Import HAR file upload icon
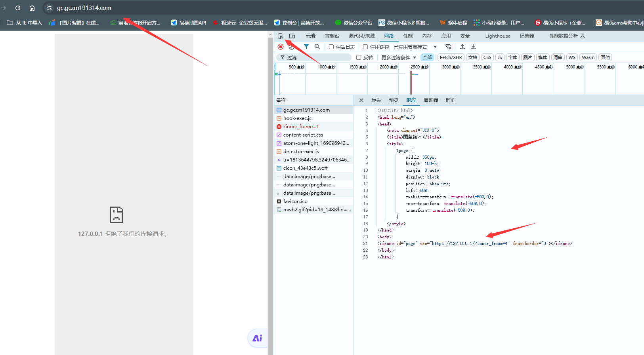The width and height of the screenshot is (644, 355). [x=462, y=47]
